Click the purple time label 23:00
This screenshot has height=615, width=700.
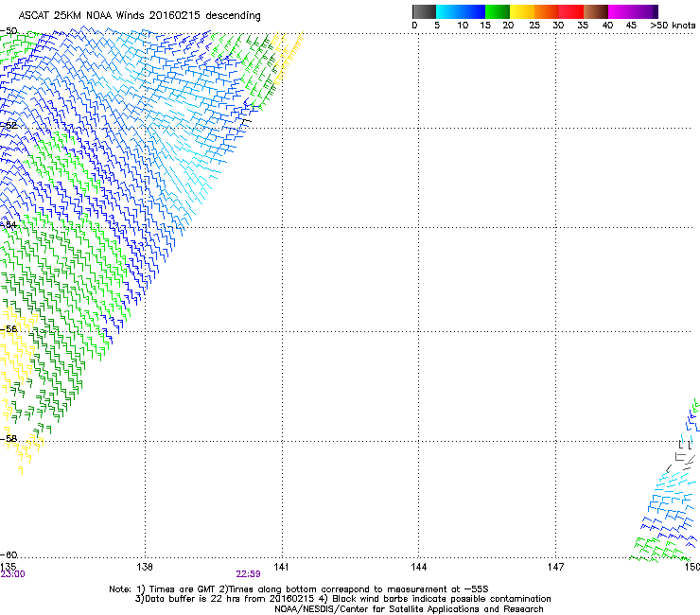(x=13, y=574)
